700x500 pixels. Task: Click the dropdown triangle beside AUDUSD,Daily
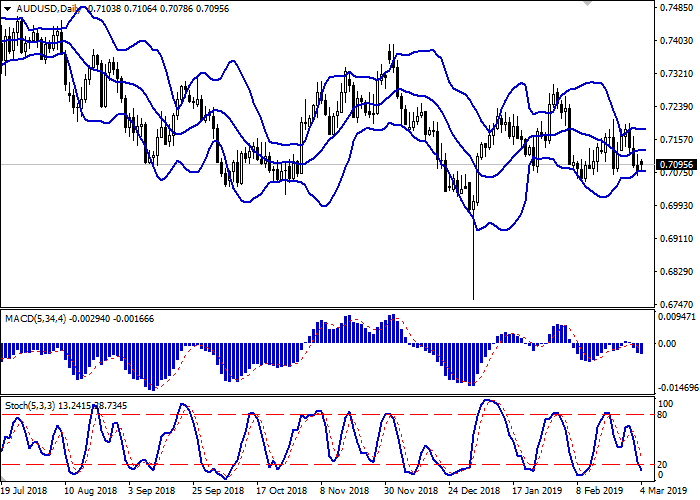(x=5, y=8)
